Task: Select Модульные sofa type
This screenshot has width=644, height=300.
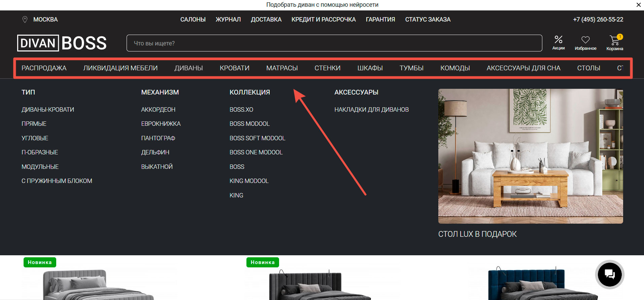Action: (x=40, y=167)
